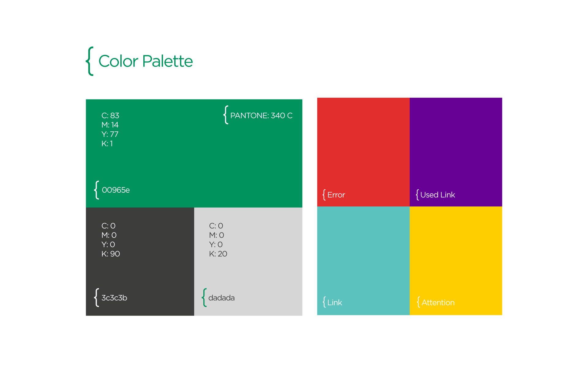This screenshot has width=588, height=378.
Task: Click the Attention label text
Action: [438, 303]
